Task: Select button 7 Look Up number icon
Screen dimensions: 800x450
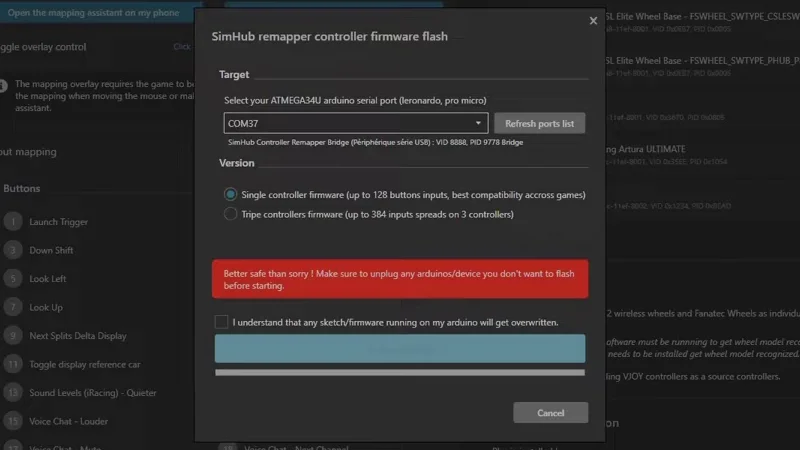Action: pyautogui.click(x=13, y=307)
